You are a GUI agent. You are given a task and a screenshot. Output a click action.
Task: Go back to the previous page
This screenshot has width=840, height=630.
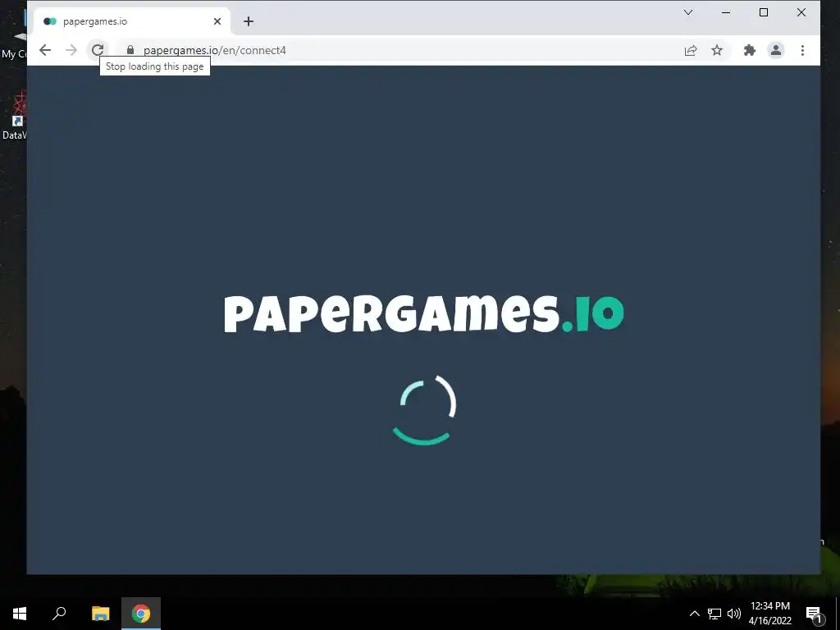tap(45, 50)
